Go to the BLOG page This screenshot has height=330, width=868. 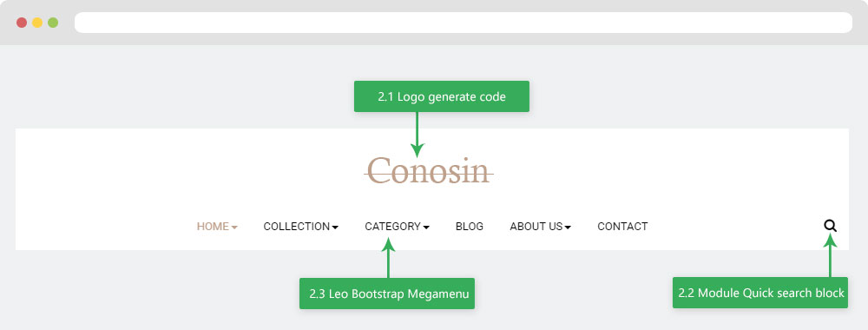pyautogui.click(x=470, y=227)
